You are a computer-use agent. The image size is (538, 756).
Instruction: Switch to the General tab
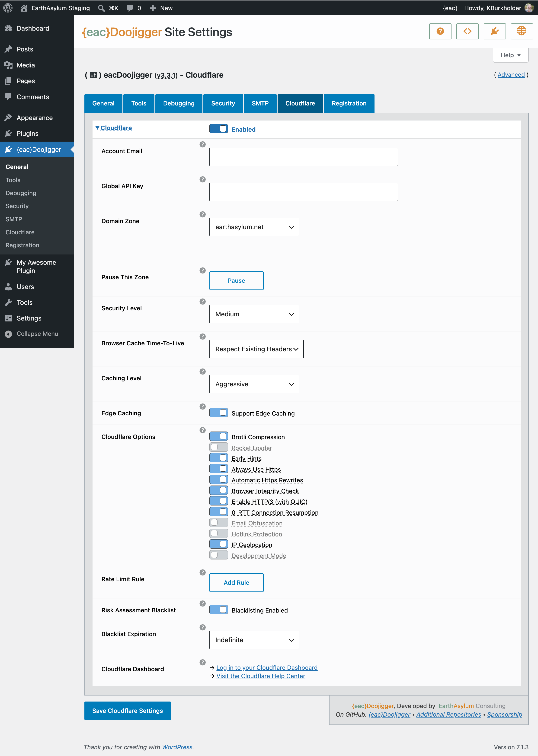(x=103, y=104)
